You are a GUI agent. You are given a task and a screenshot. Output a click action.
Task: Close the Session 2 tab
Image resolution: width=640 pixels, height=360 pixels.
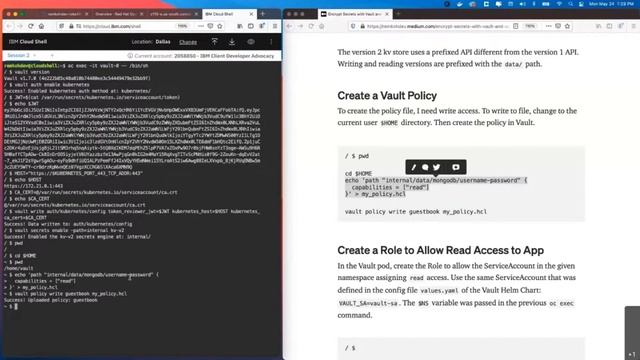(35, 56)
